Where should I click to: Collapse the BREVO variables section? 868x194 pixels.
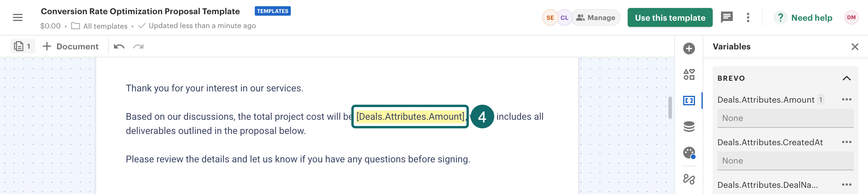pyautogui.click(x=846, y=78)
